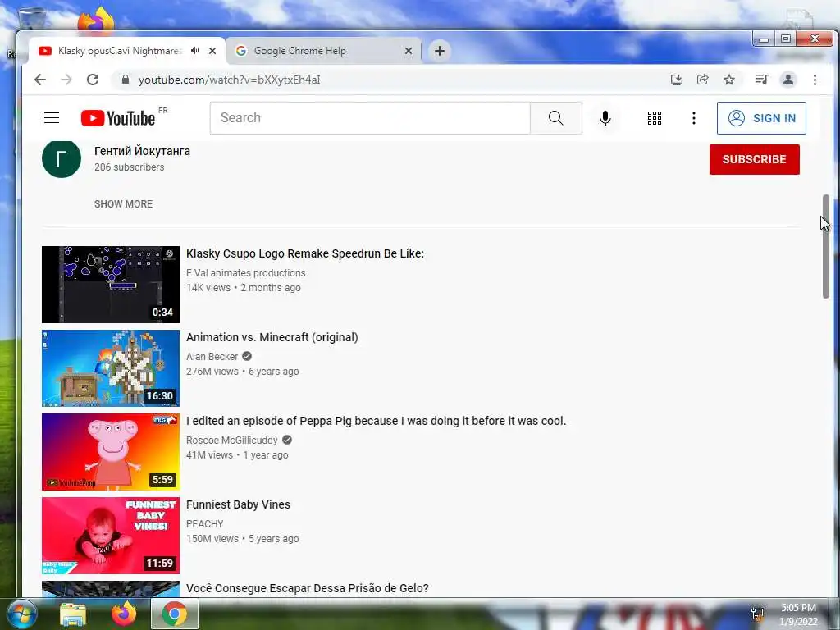
Task: Click the taskbar clock showing 5:05 PM
Action: 798,614
